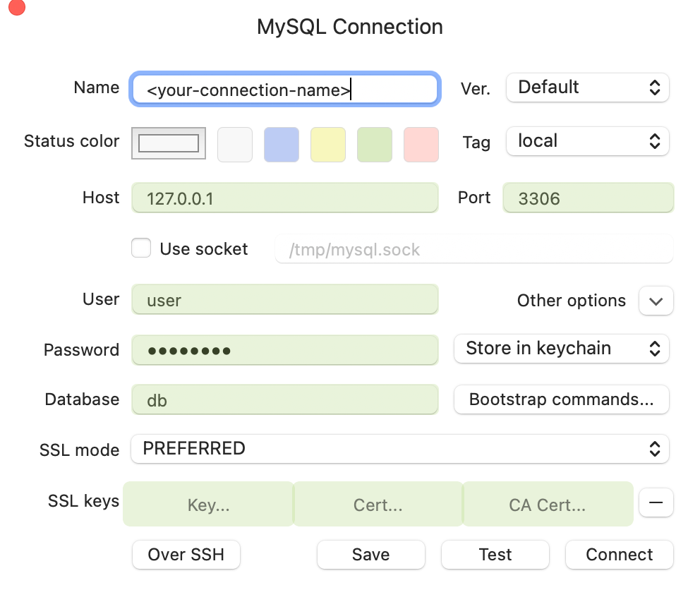Select the blue status color swatch

click(282, 145)
